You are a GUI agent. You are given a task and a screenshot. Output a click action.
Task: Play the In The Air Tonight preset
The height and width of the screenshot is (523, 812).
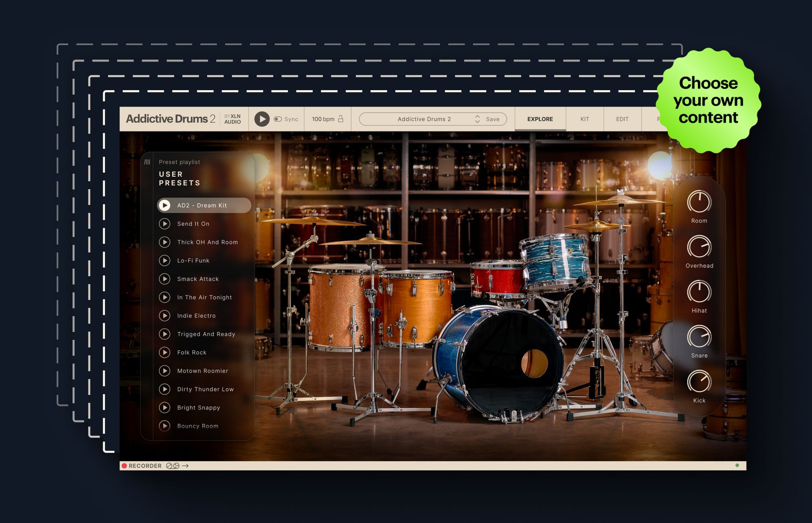(x=165, y=297)
